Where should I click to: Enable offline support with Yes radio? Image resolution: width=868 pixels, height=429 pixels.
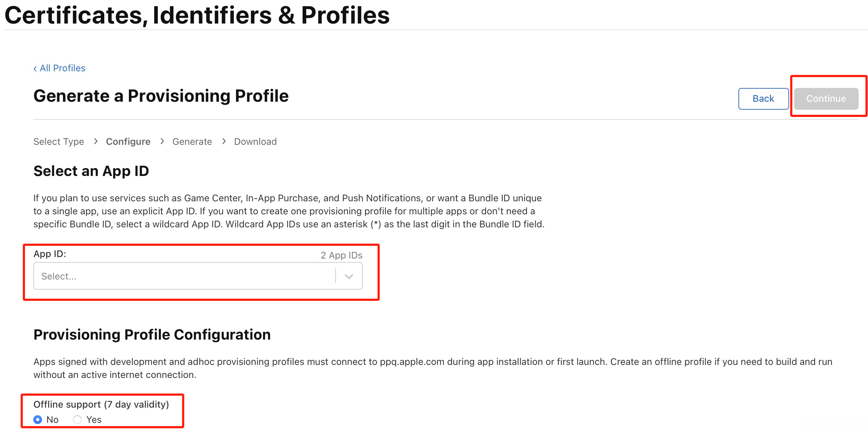[x=77, y=420]
